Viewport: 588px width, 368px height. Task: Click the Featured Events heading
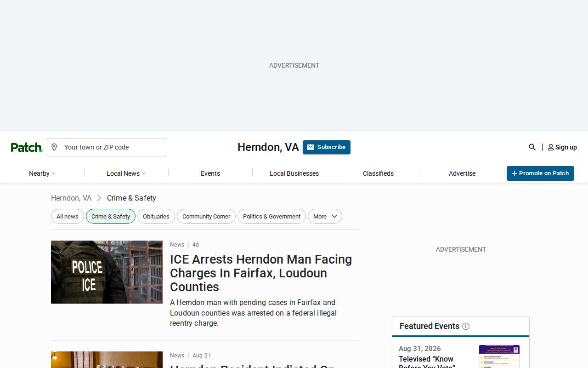pos(430,326)
